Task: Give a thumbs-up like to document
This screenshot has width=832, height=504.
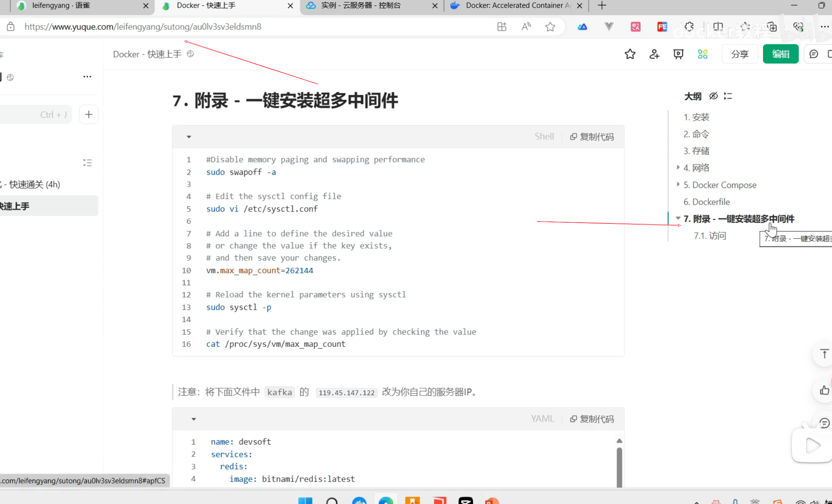Action: pos(824,390)
